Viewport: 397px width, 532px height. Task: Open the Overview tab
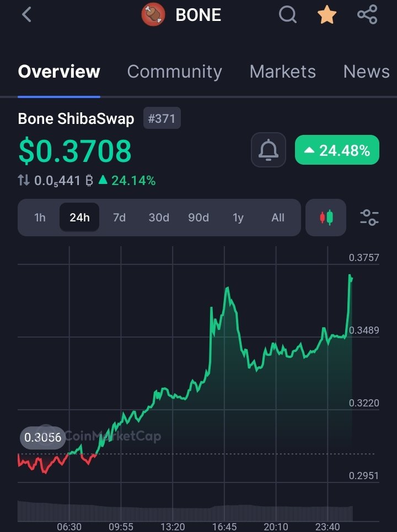coord(59,72)
